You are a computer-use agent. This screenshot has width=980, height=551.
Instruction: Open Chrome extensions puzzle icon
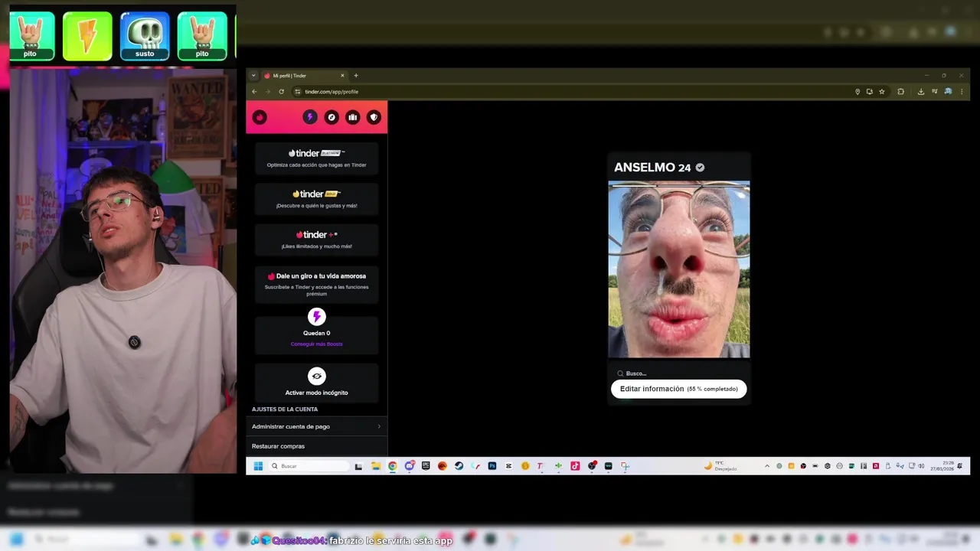[901, 92]
